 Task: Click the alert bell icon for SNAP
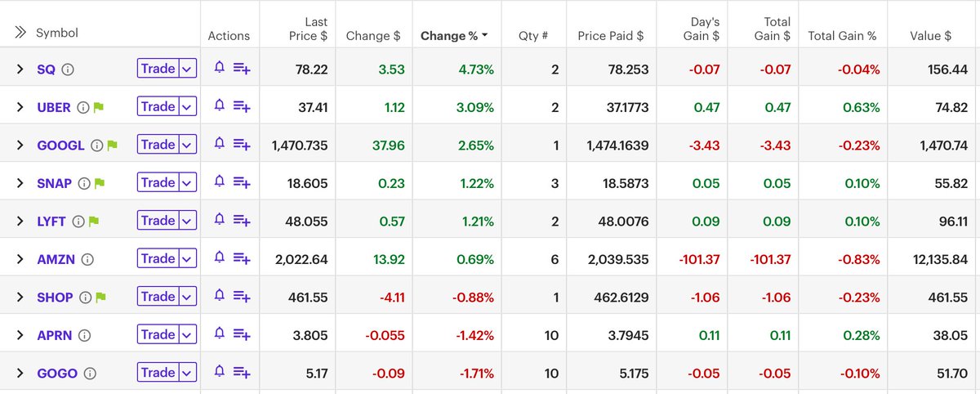(x=219, y=182)
